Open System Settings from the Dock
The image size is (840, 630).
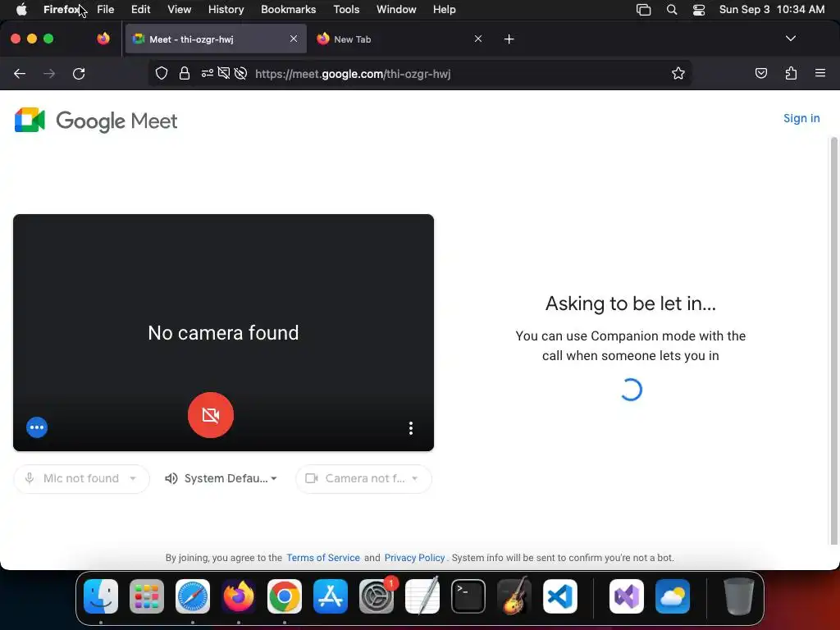[x=376, y=596]
